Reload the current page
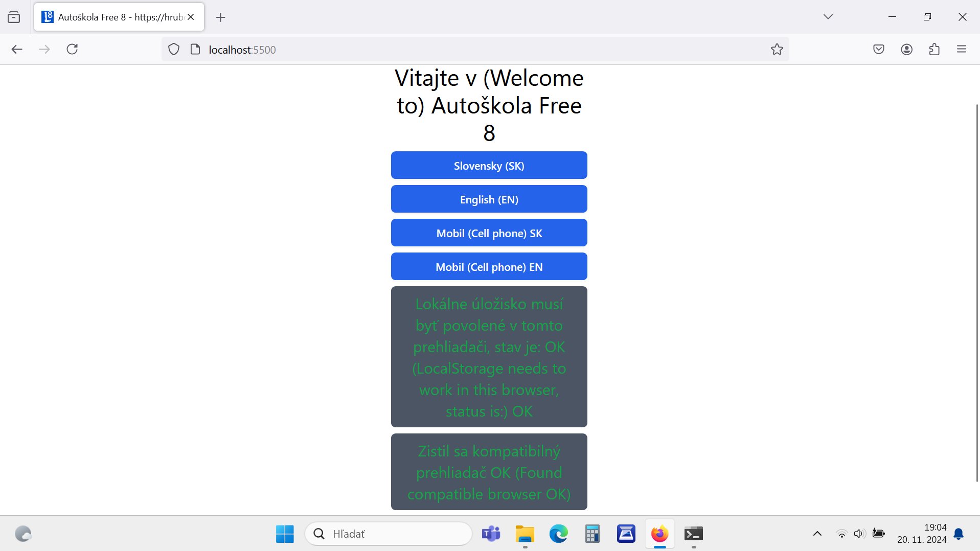This screenshot has width=980, height=551. (x=72, y=49)
